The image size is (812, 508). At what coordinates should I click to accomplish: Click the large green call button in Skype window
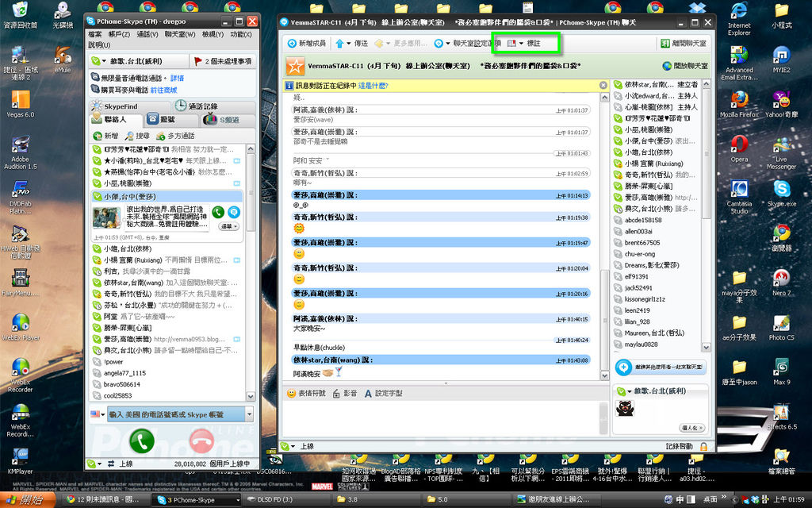coord(141,441)
